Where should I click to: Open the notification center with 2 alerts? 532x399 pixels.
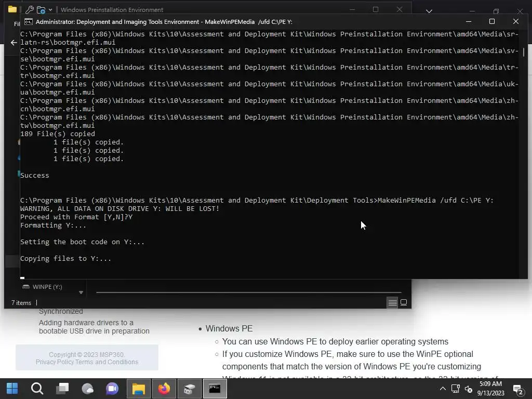[x=518, y=390]
